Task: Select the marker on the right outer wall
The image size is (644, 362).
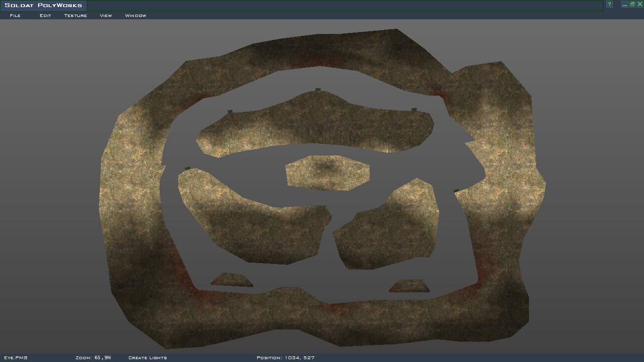Action: (x=456, y=190)
